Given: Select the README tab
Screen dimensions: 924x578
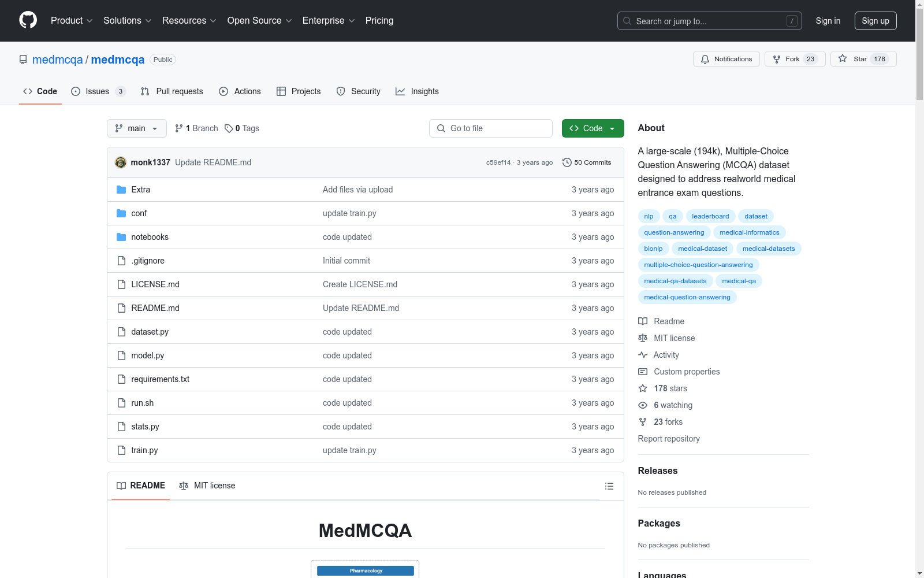Looking at the screenshot, I should pyautogui.click(x=141, y=486).
